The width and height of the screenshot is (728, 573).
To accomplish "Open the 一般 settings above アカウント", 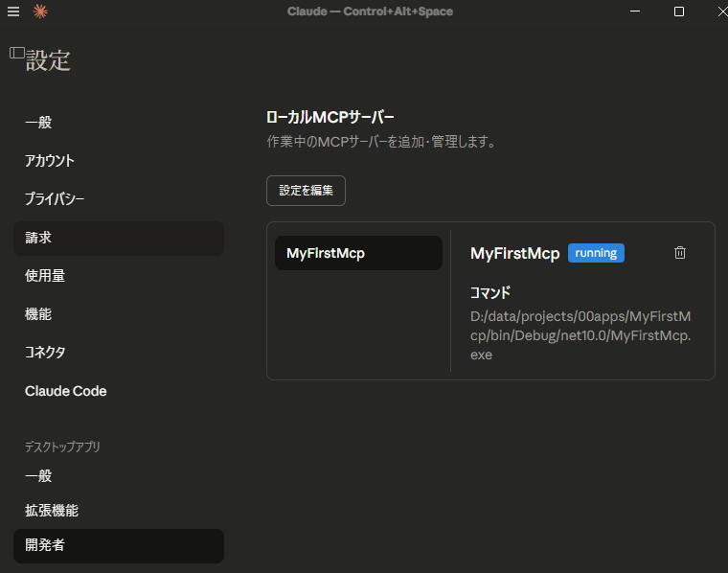I will coord(38,123).
